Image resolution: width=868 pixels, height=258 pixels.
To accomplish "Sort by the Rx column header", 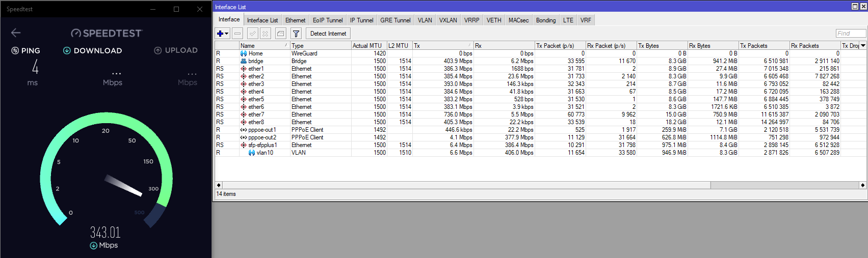I will [504, 46].
